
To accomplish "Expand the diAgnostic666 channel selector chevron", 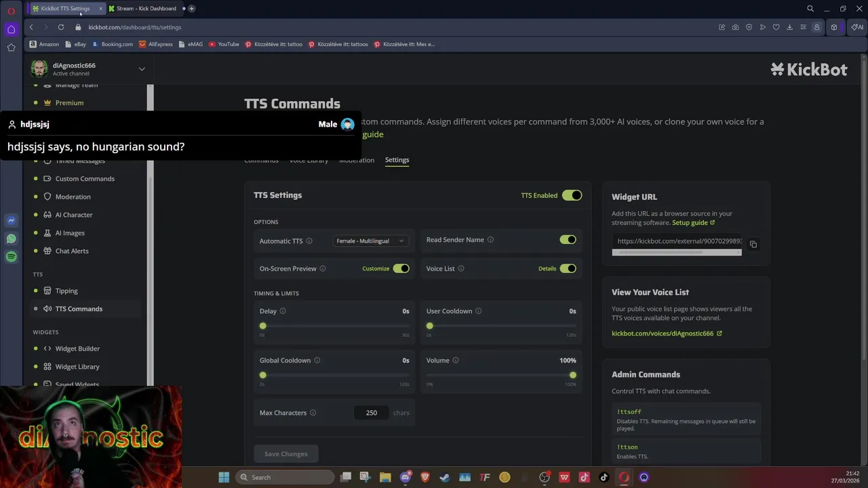I will pyautogui.click(x=142, y=68).
